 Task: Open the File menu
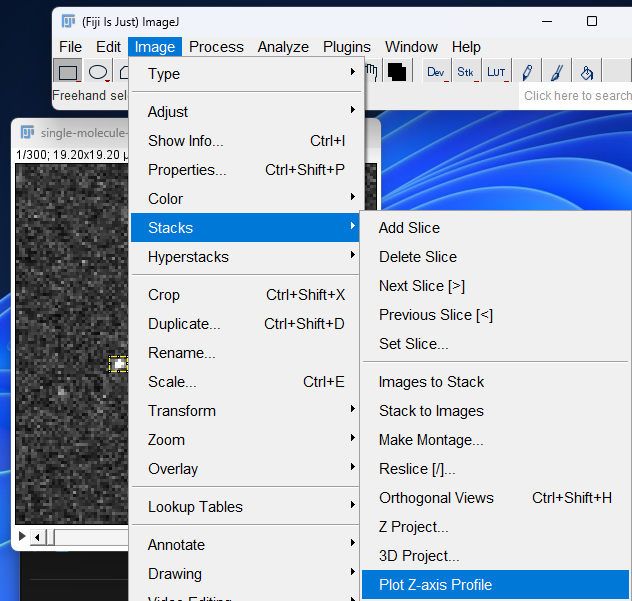click(70, 47)
